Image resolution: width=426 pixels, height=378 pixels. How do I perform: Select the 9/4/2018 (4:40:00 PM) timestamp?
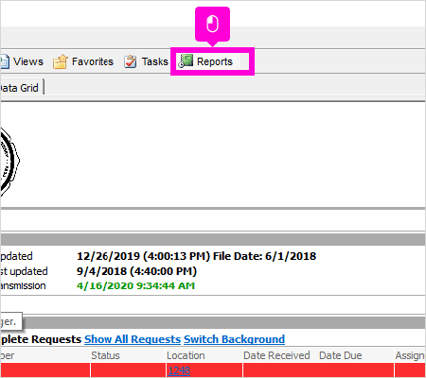point(137,271)
